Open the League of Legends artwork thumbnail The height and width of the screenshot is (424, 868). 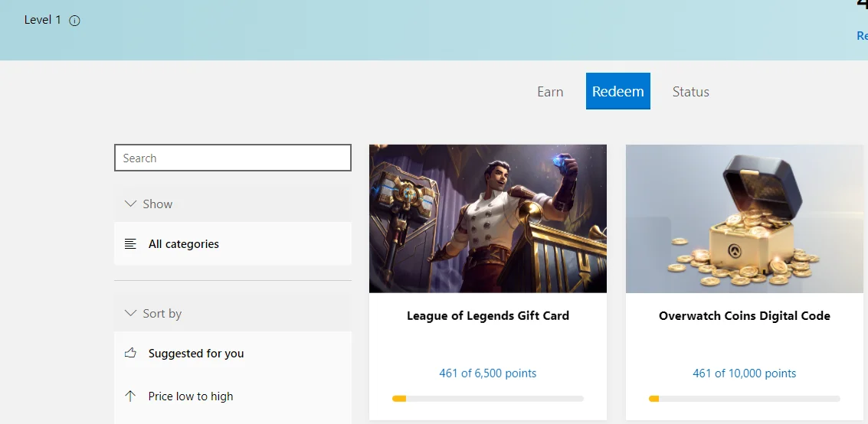coord(488,218)
